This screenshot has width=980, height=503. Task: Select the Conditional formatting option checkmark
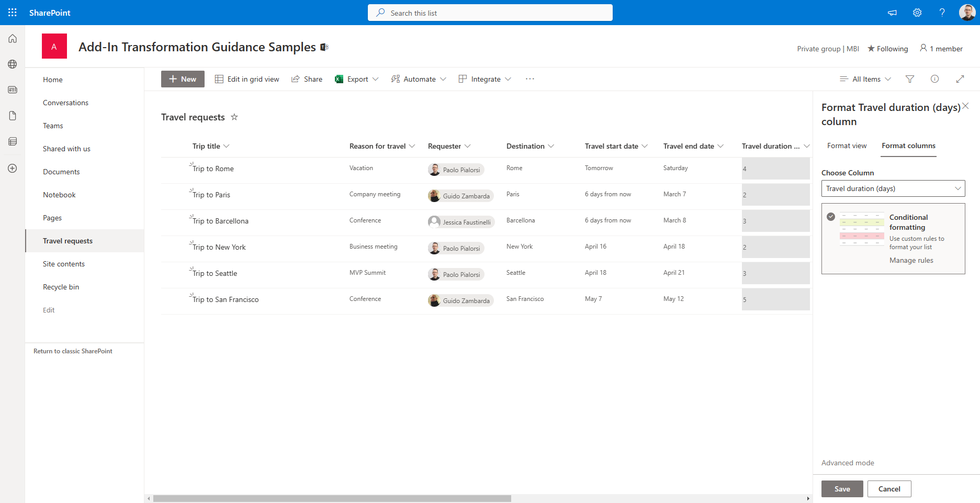pos(831,217)
